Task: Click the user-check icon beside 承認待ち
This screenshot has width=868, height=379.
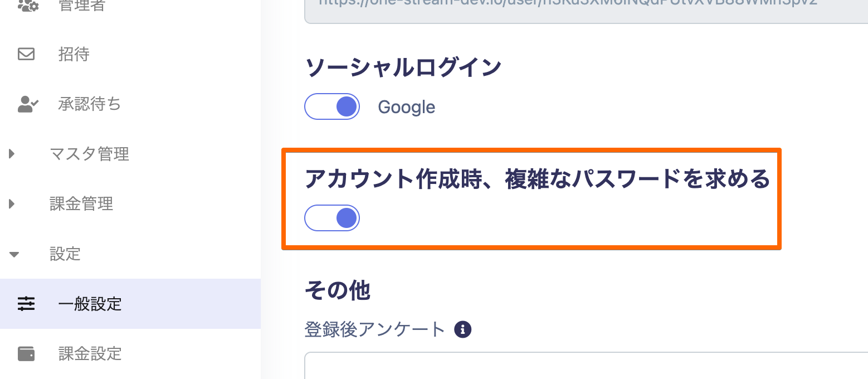Action: pos(27,104)
